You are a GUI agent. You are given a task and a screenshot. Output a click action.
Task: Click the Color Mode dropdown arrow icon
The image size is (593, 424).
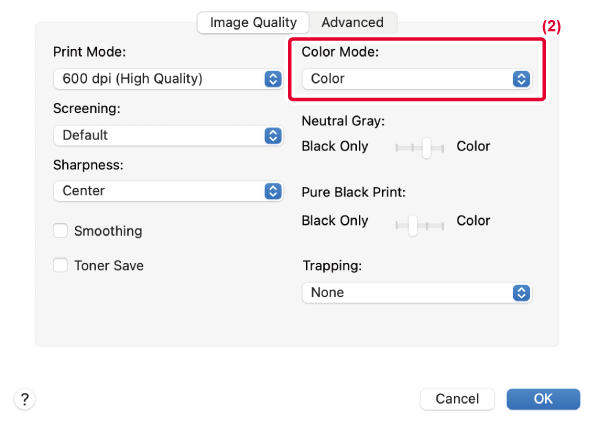click(x=521, y=79)
